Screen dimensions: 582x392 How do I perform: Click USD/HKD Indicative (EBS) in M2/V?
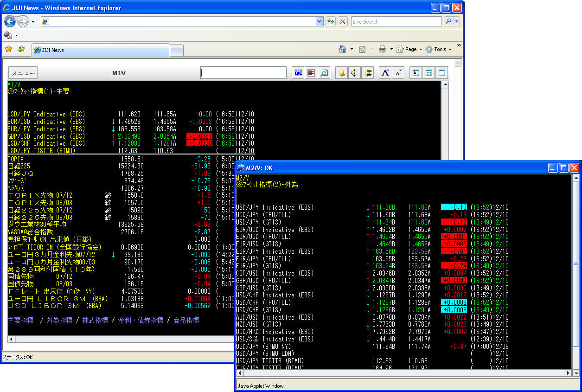point(275,332)
